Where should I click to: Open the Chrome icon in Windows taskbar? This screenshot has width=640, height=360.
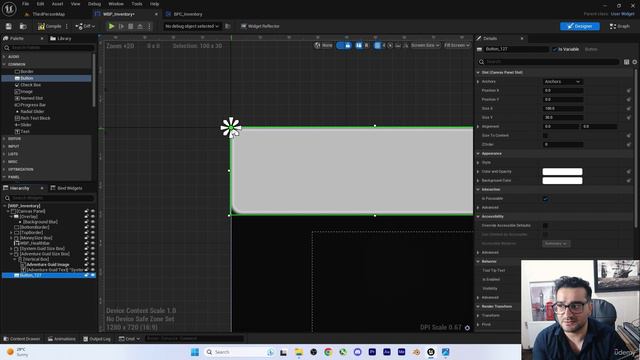click(328, 352)
